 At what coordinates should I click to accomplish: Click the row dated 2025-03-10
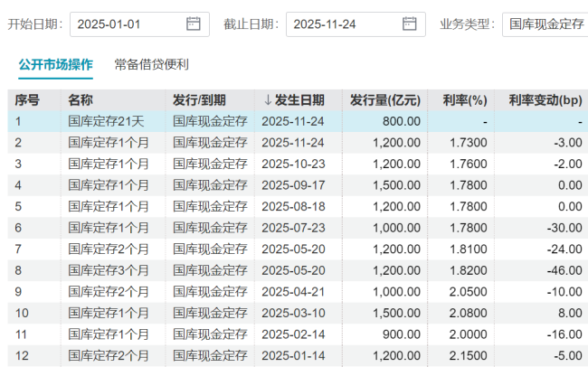coord(291,313)
